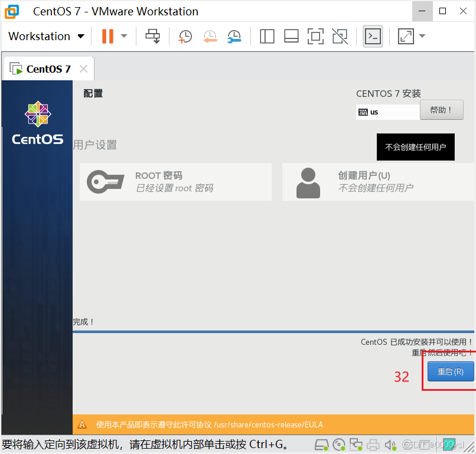The width and height of the screenshot is (476, 454).
Task: Click the 重启(R) reboot button
Action: tap(451, 371)
